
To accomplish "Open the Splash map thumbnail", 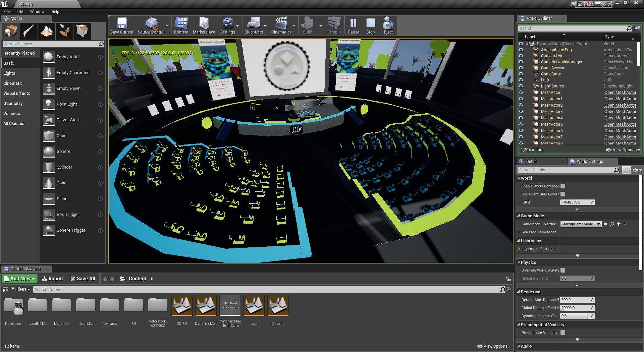I will tap(278, 305).
